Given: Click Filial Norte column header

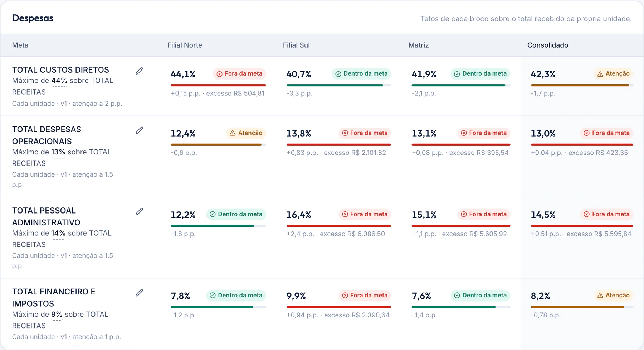Looking at the screenshot, I should (185, 45).
